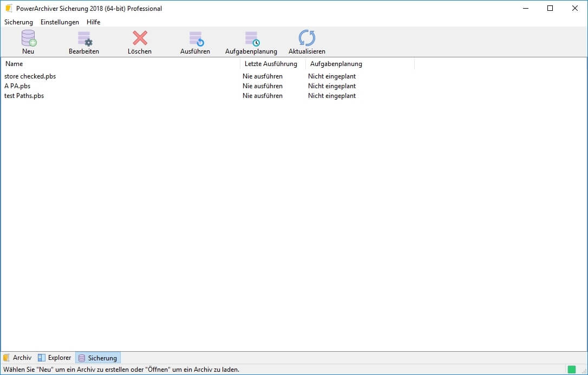588x375 pixels.
Task: Sort by the Name column header
Action: click(x=14, y=64)
